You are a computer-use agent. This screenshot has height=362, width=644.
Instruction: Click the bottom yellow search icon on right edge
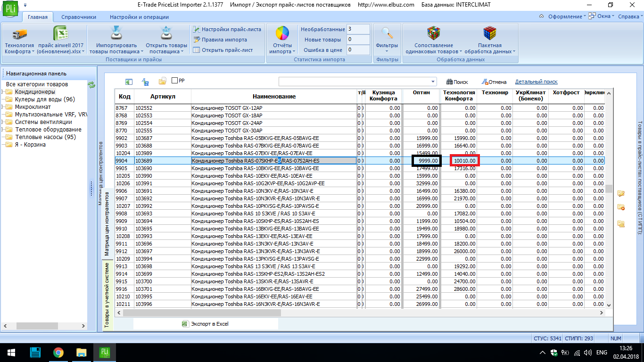coord(621,224)
